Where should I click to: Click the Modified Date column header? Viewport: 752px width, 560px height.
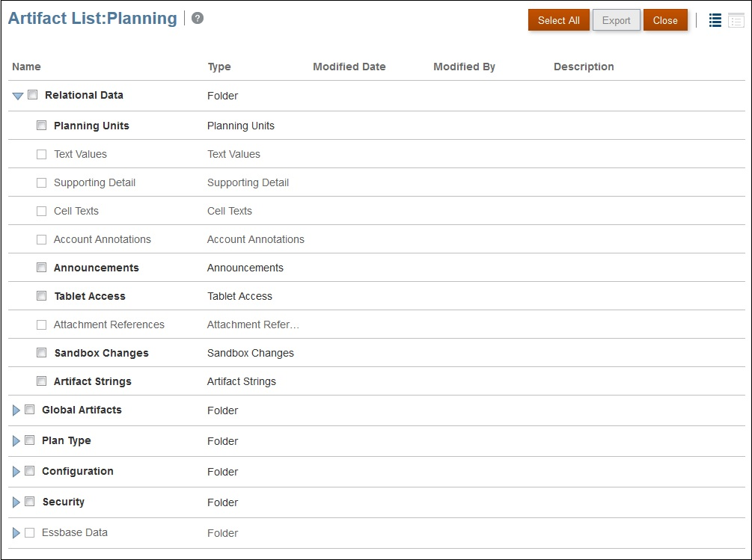point(349,67)
